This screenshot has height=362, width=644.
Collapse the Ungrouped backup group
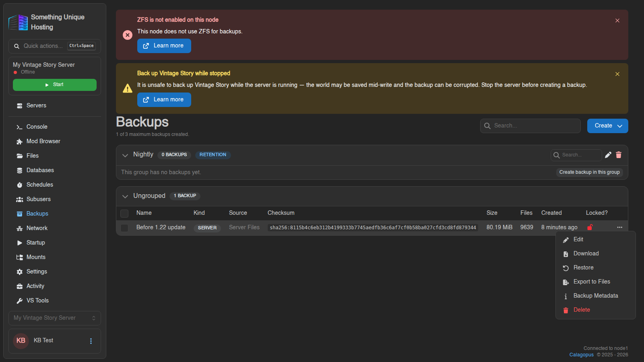pos(125,196)
